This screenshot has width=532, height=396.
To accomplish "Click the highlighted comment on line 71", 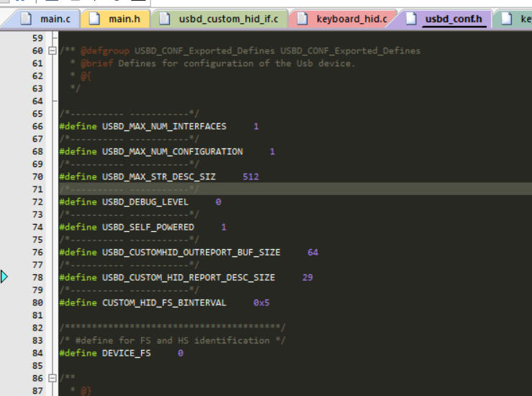I will (130, 189).
